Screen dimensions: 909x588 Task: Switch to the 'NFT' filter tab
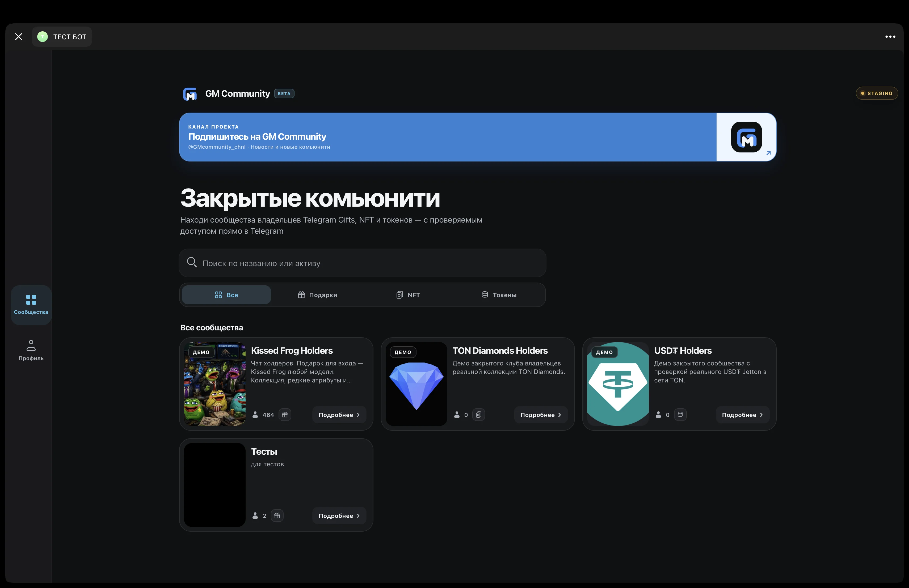408,295
